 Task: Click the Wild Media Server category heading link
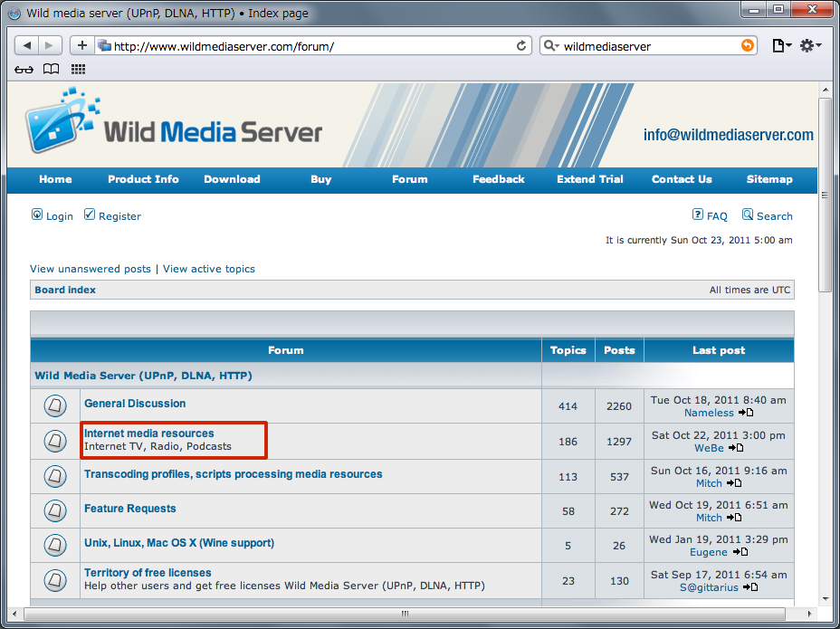(x=144, y=376)
